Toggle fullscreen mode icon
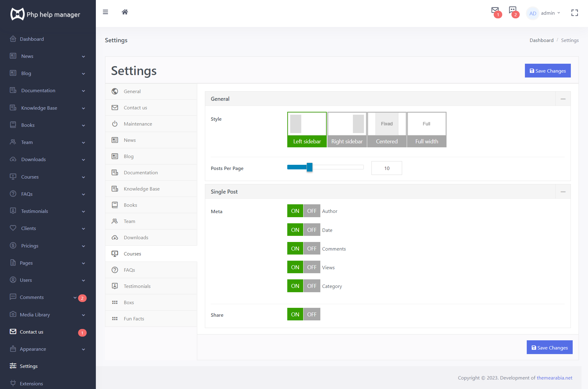This screenshot has height=389, width=588. tap(575, 13)
